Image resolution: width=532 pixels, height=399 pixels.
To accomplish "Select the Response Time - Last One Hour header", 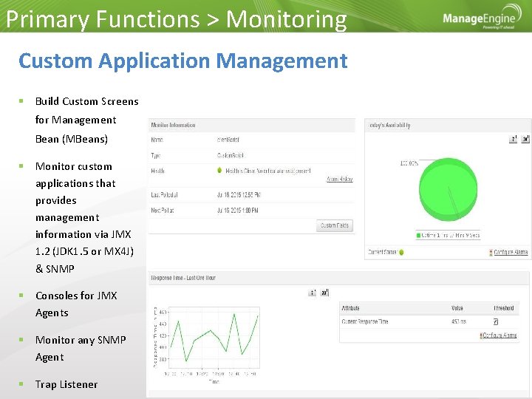I will [338, 278].
